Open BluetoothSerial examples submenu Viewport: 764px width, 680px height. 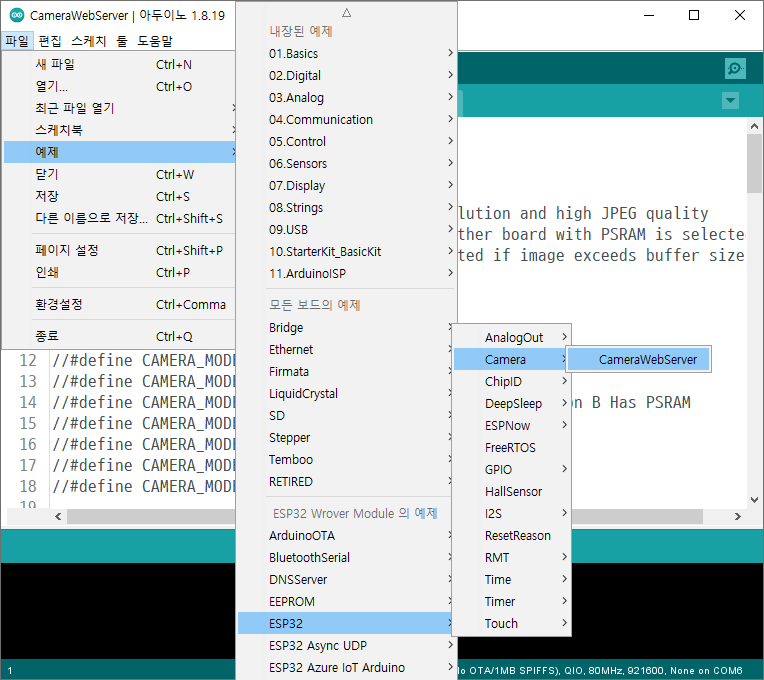pyautogui.click(x=345, y=557)
